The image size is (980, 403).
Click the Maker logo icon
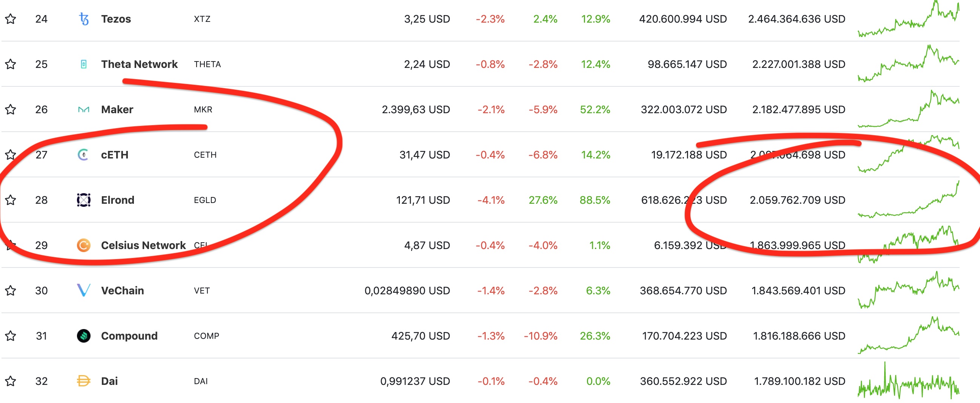click(x=83, y=109)
